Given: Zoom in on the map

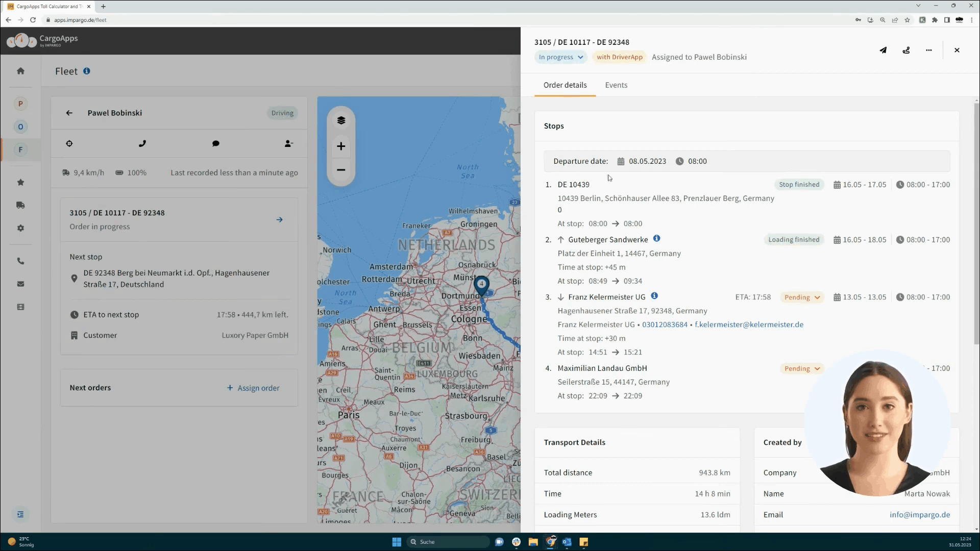Looking at the screenshot, I should tap(341, 146).
